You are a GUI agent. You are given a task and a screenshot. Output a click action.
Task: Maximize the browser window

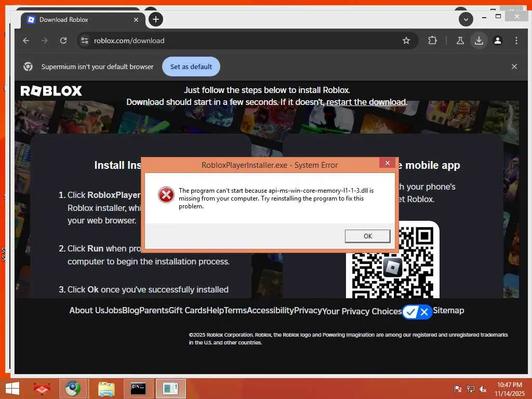[x=498, y=16]
